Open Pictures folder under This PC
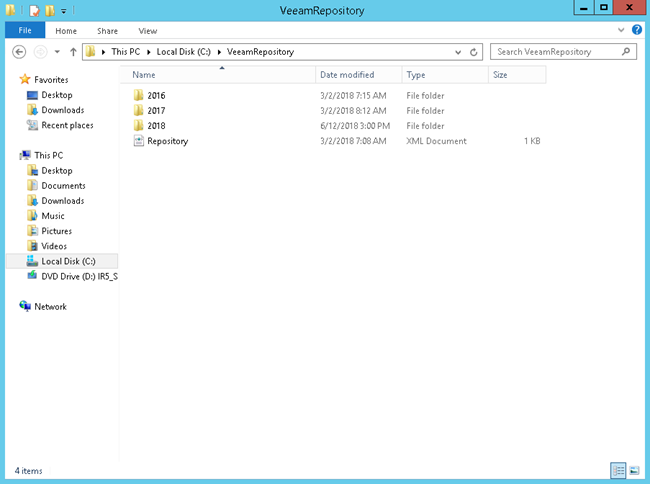 point(56,231)
